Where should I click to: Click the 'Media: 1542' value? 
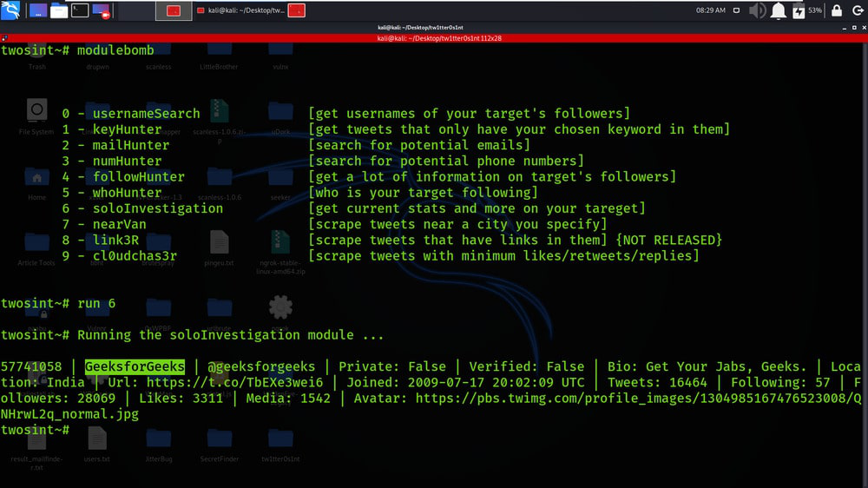288,399
